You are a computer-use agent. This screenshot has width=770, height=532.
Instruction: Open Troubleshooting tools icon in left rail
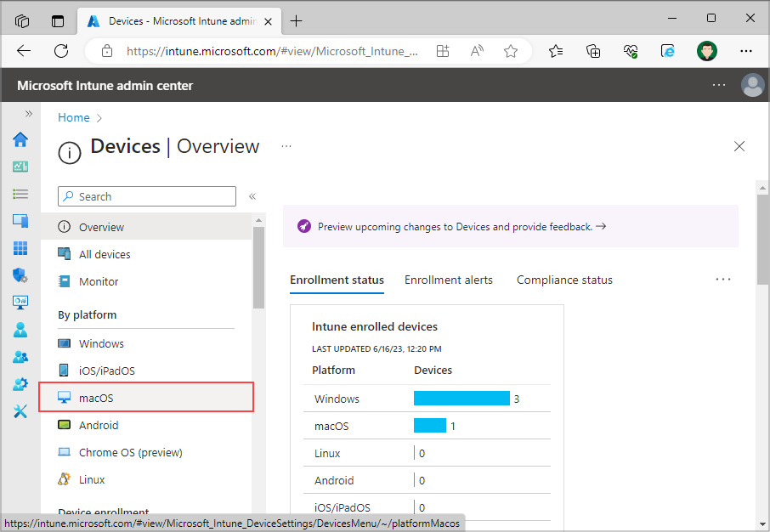20,411
